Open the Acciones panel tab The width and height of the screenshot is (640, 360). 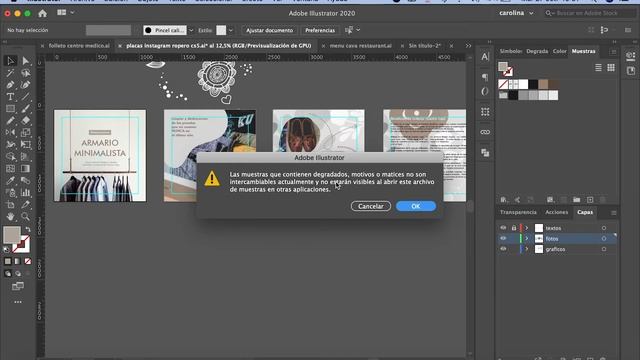(556, 212)
